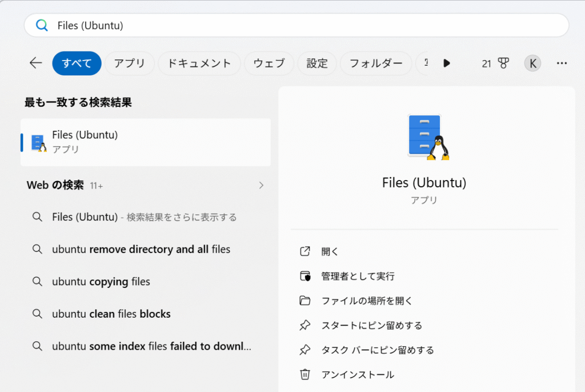
Task: Switch to the アプリ filter tab
Action: pyautogui.click(x=129, y=63)
